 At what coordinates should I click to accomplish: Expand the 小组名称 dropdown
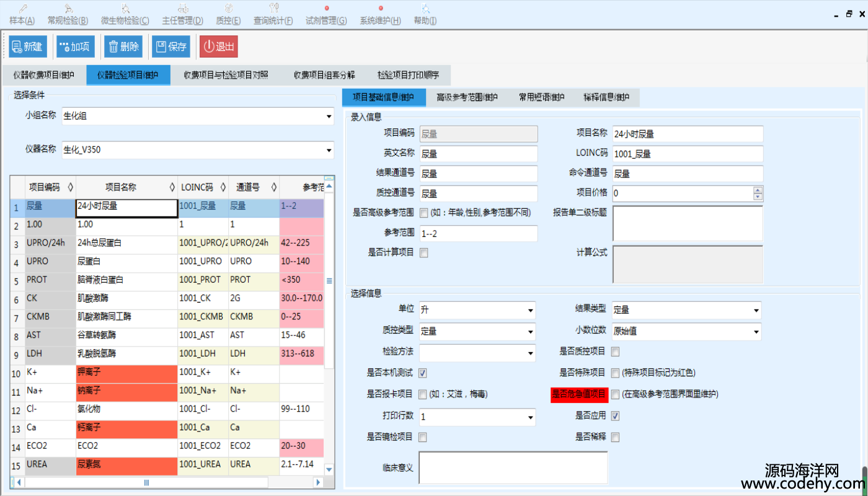point(329,116)
